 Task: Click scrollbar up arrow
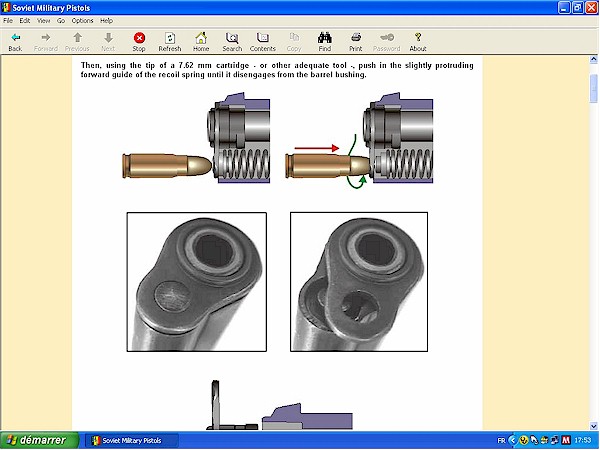593,59
